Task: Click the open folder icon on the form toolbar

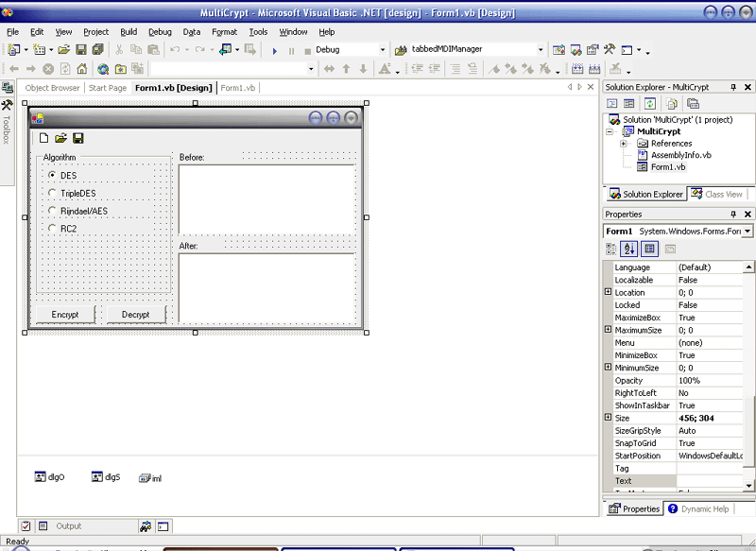Action: pos(60,138)
